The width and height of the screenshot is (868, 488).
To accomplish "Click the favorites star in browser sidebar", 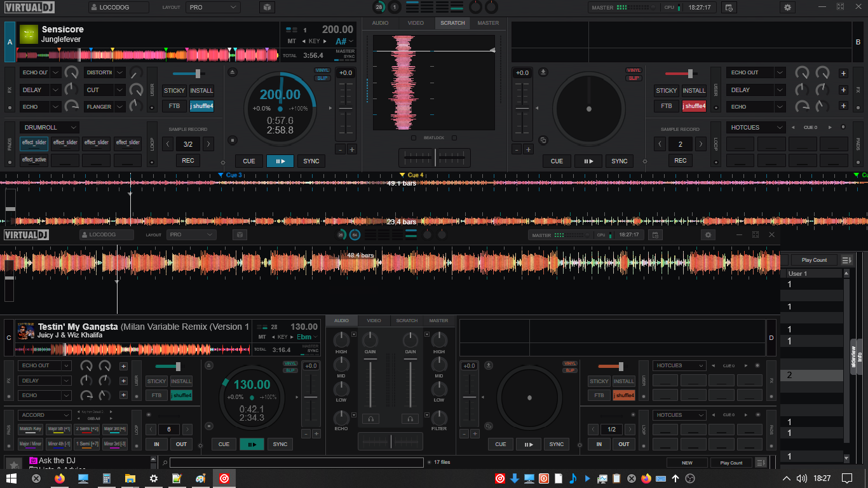I will pos(13,464).
